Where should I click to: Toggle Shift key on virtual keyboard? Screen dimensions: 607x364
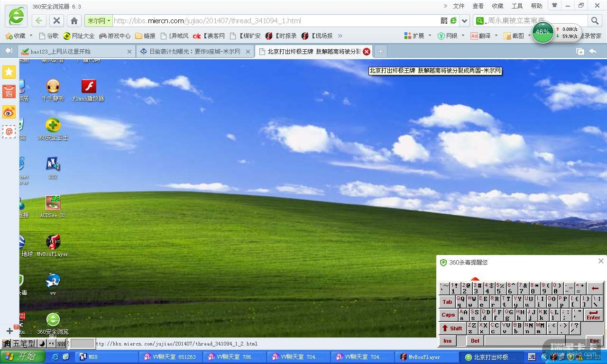[452, 328]
